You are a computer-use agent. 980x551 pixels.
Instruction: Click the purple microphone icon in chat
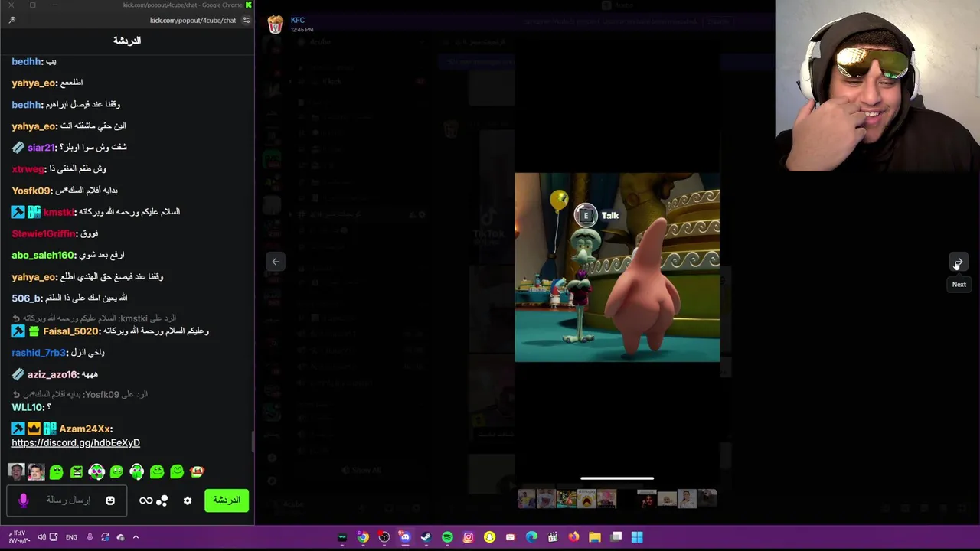point(23,500)
